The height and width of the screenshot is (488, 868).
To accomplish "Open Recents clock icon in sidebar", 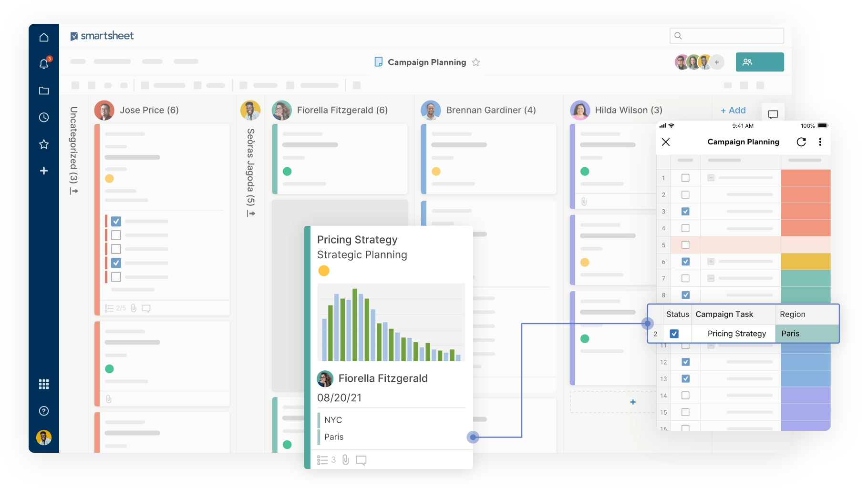I will coord(44,117).
